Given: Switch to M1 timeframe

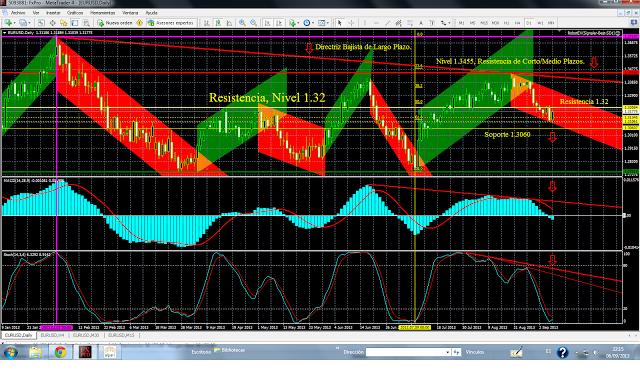Looking at the screenshot, I should click(461, 23).
